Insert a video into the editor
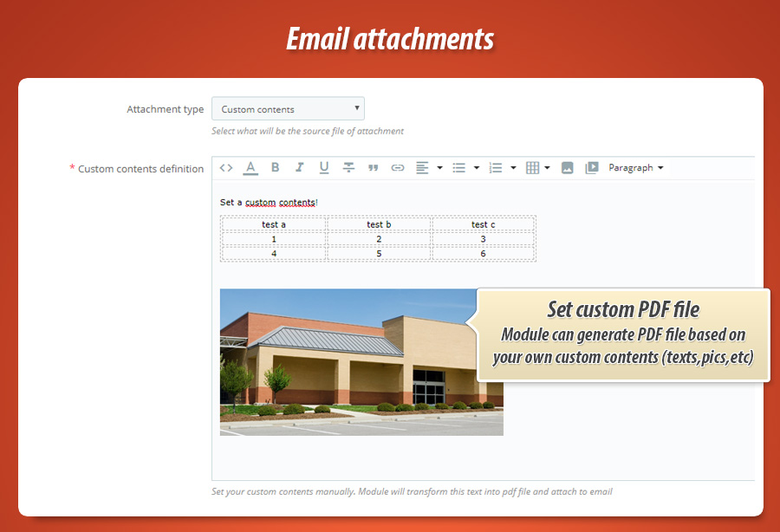This screenshot has width=780, height=532. point(593,167)
